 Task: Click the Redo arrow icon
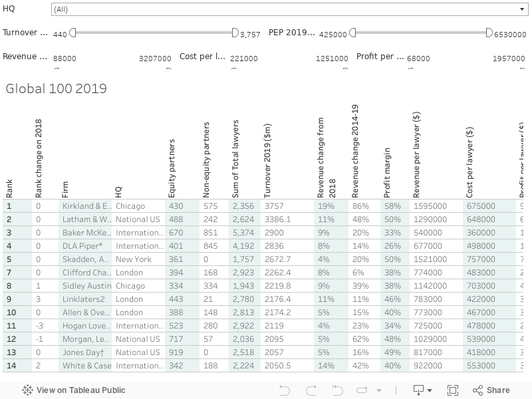pyautogui.click(x=311, y=390)
